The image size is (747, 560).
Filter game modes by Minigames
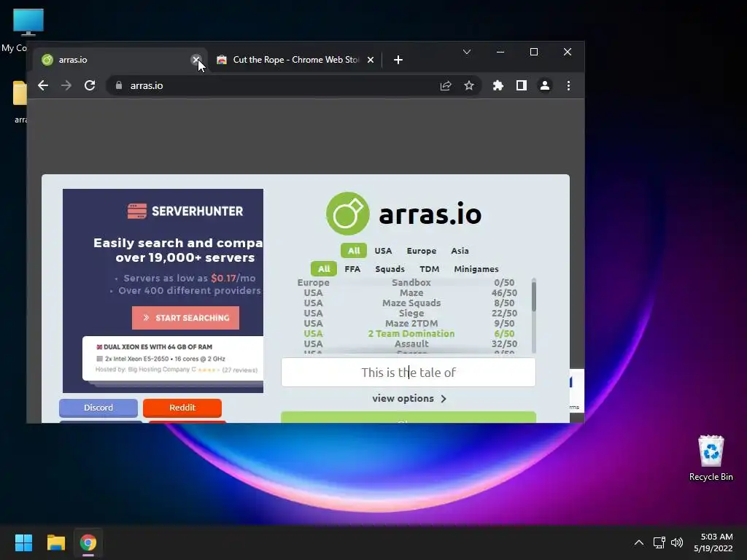pos(476,268)
